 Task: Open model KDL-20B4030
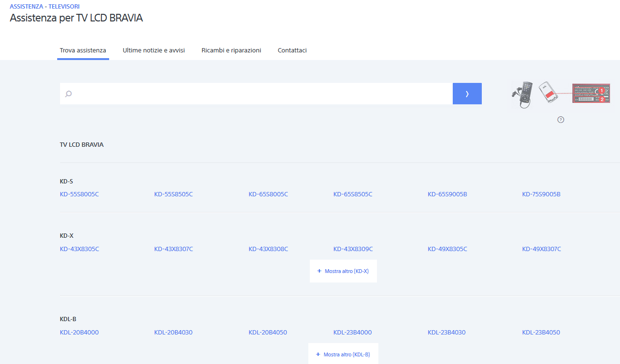point(173,333)
